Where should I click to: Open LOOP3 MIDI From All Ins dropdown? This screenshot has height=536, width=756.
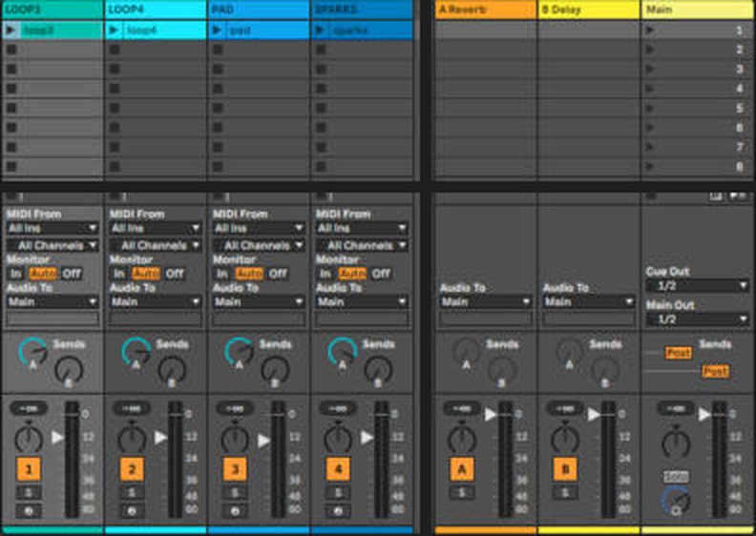click(52, 228)
